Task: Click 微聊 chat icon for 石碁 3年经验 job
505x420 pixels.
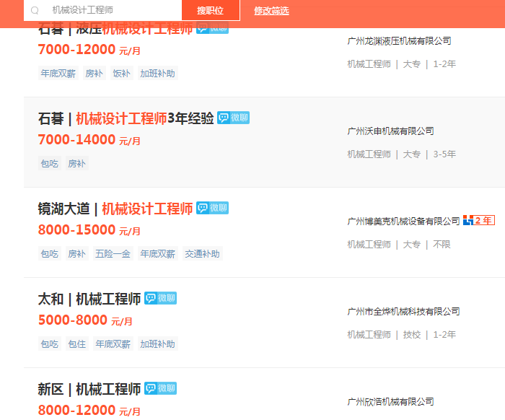Action: pos(233,118)
